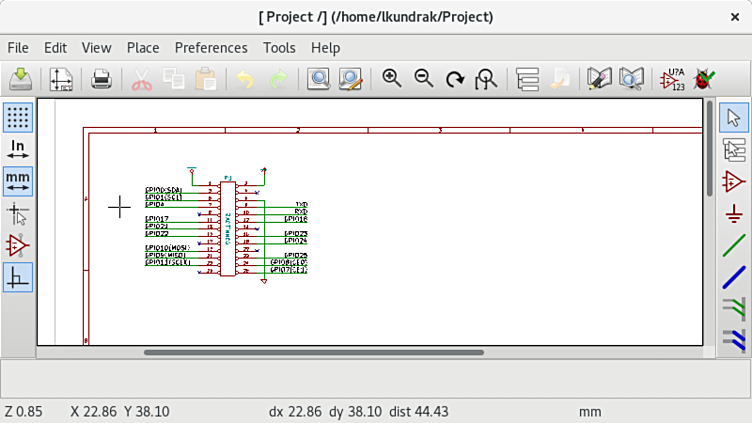Click the Annotate schematic components icon
Viewport: 752px width, 423px height.
coord(672,79)
